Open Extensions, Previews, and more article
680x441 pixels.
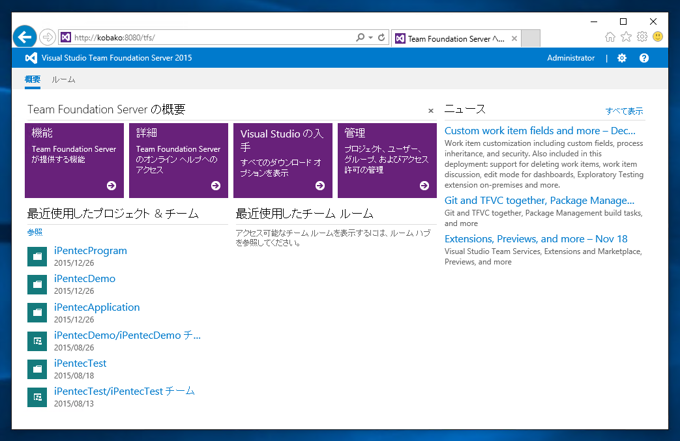(x=536, y=239)
